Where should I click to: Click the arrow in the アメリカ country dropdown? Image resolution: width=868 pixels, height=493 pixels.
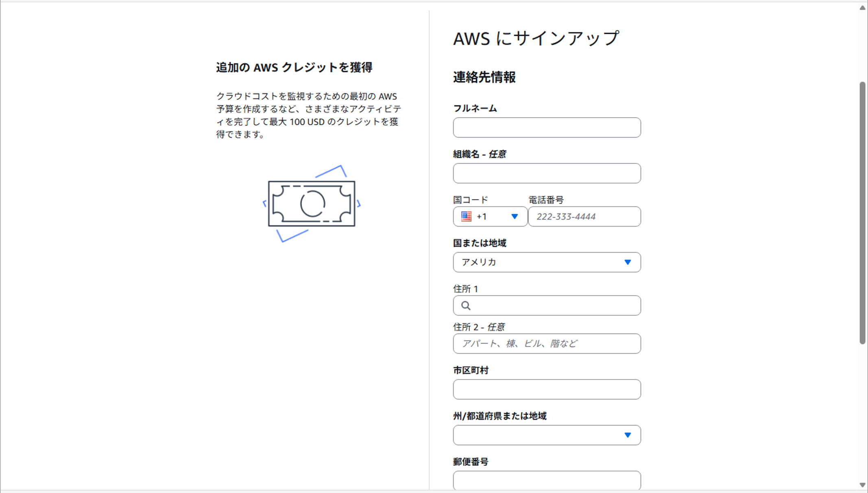628,262
